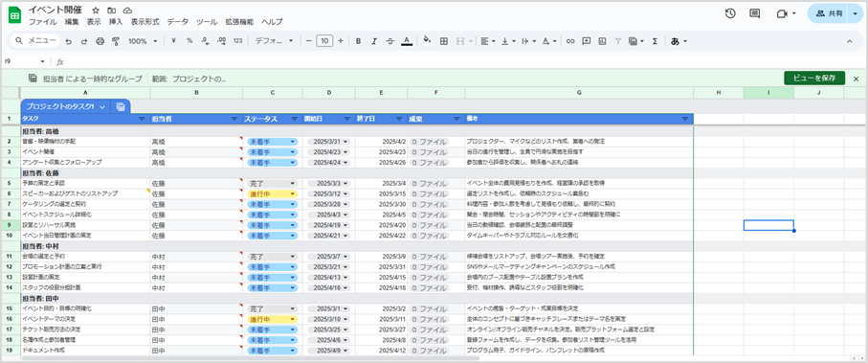Open the 挿入 menu
The width and height of the screenshot is (868, 363).
pos(116,22)
